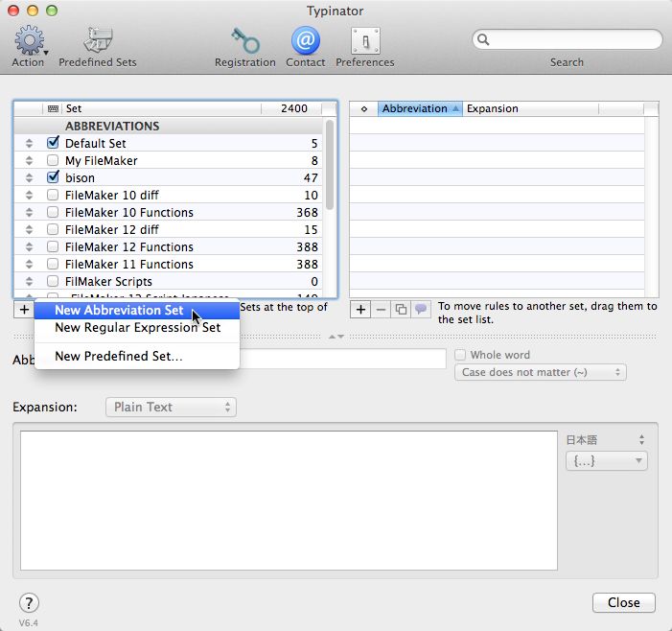The height and width of the screenshot is (631, 672).
Task: Enable FileMaker 10 diff checkbox
Action: tap(53, 195)
